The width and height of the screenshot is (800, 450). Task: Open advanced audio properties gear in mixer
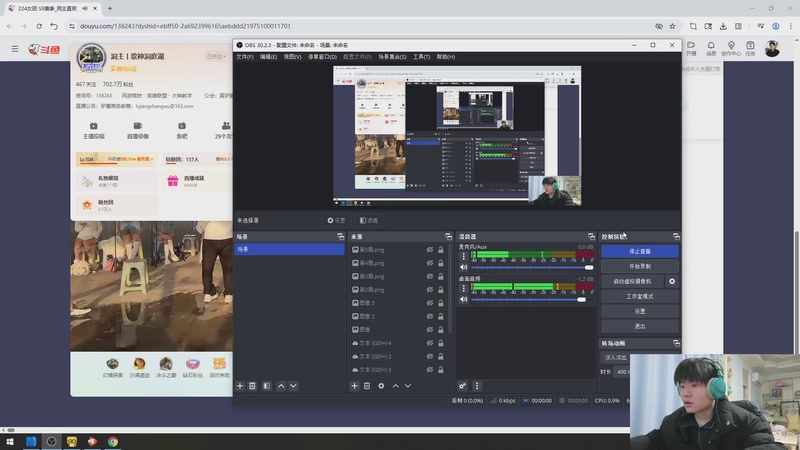pos(462,385)
